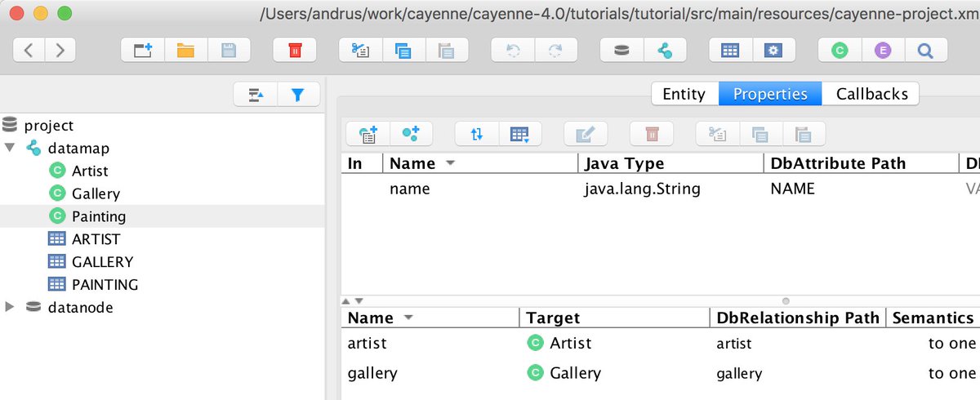Create a new project
This screenshot has width=980, height=400.
pos(143,51)
